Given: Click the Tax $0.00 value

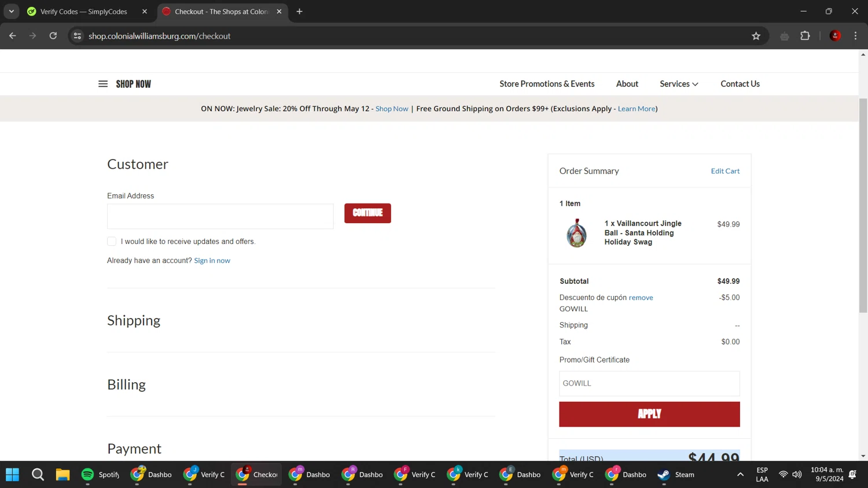Looking at the screenshot, I should (730, 342).
